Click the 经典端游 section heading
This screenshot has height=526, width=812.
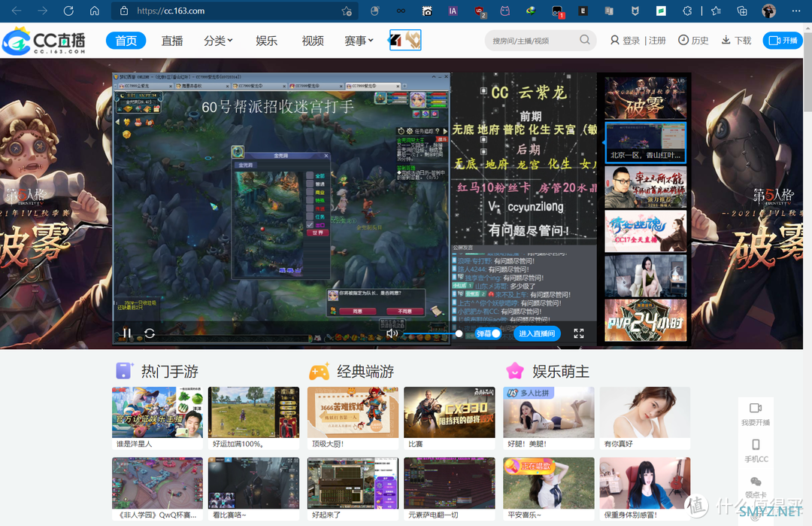pyautogui.click(x=365, y=372)
